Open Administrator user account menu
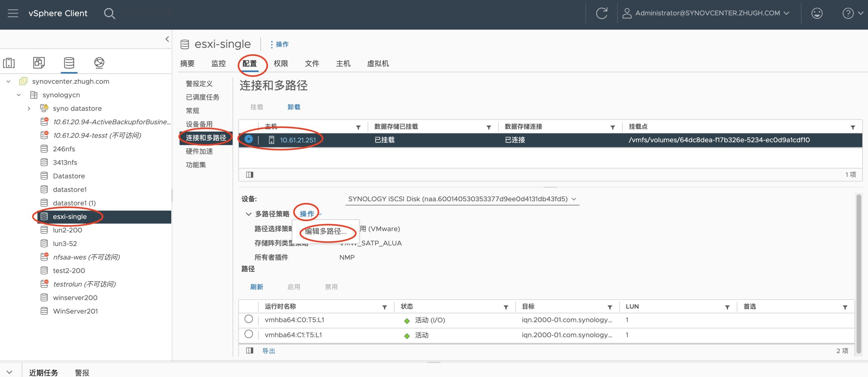The image size is (868, 377). tap(706, 13)
